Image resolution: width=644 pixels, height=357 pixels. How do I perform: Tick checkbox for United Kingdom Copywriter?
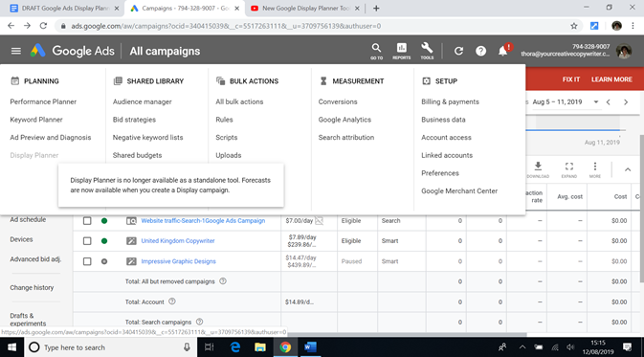click(87, 241)
